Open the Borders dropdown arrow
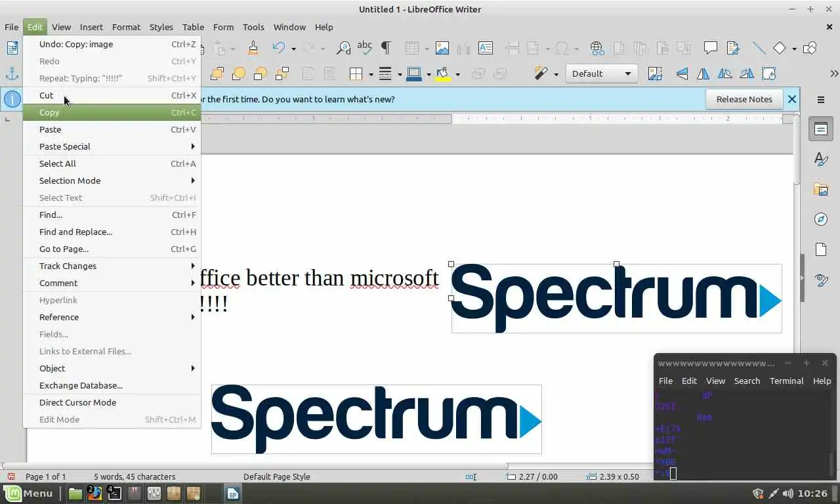 coord(370,74)
